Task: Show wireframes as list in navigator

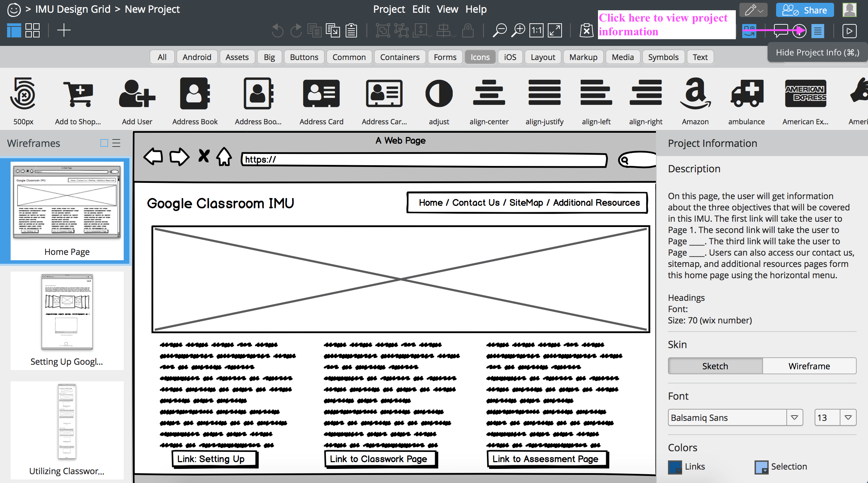Action: [x=116, y=143]
